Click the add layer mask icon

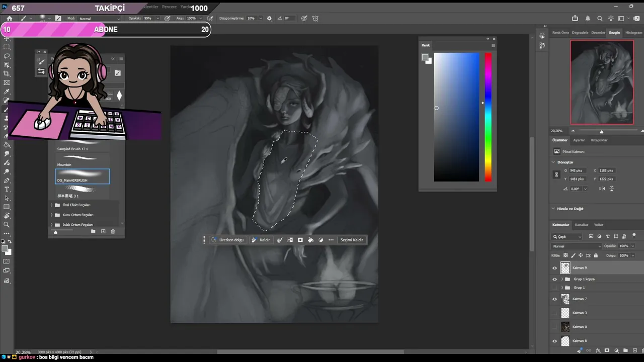pos(607,350)
